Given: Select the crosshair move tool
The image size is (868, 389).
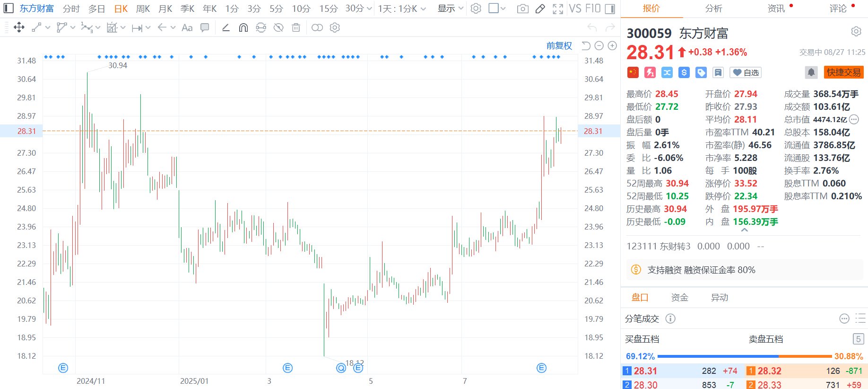Looking at the screenshot, I should point(19,27).
